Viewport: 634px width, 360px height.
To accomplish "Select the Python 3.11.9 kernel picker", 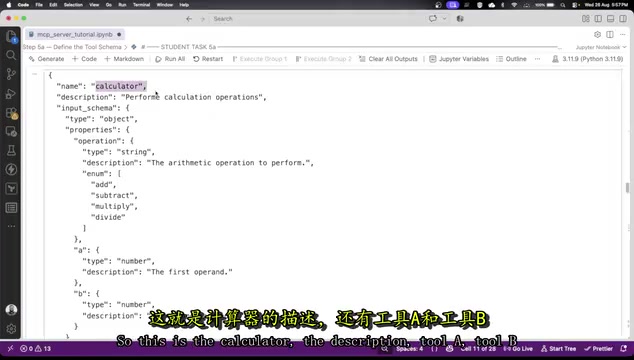I will tap(588, 59).
